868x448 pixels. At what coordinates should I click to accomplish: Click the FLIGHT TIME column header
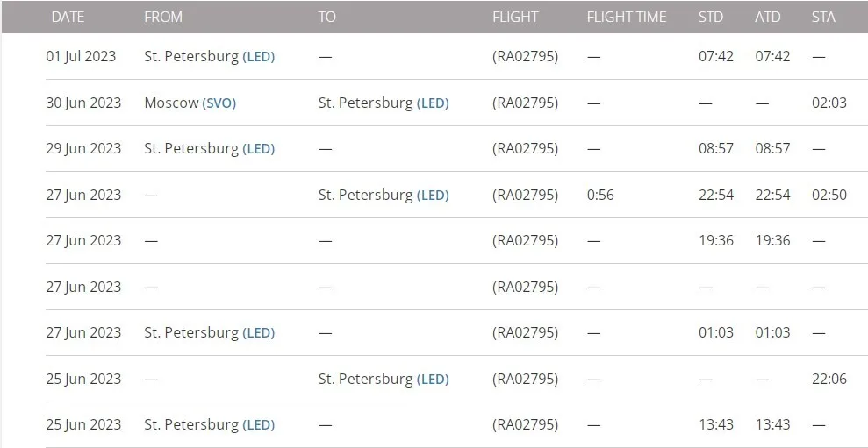[x=626, y=17]
